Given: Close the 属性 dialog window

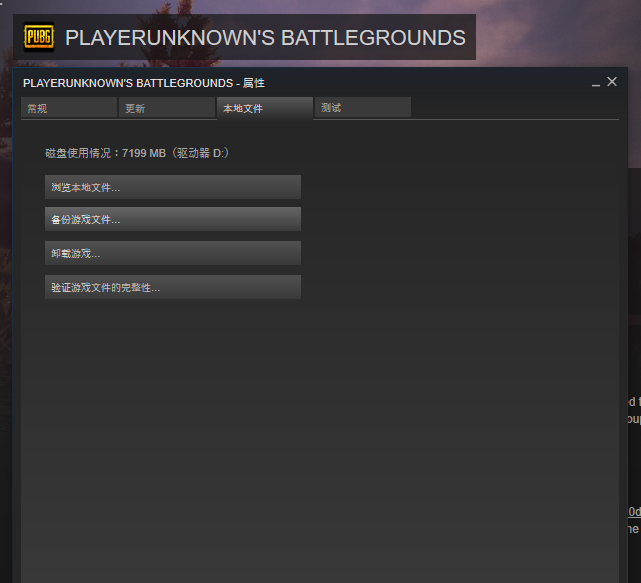Looking at the screenshot, I should pyautogui.click(x=612, y=82).
